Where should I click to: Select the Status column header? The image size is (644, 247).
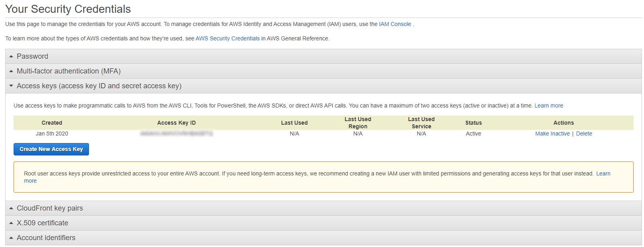click(x=474, y=123)
